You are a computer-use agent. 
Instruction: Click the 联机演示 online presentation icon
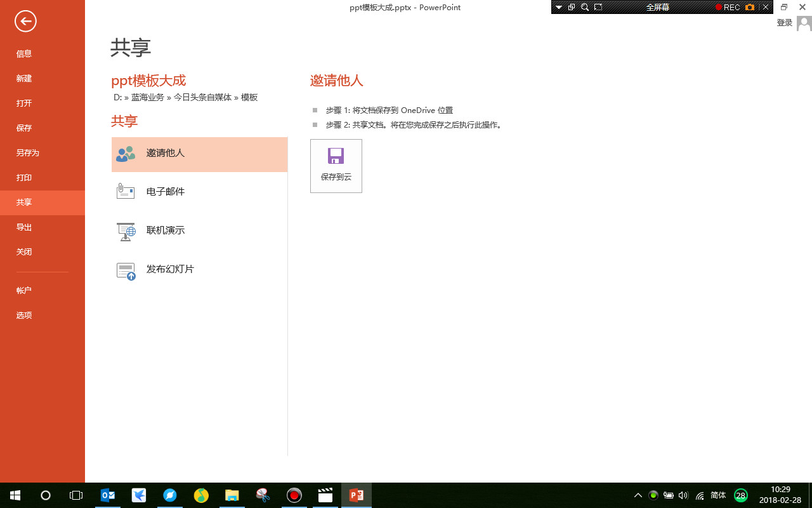(x=126, y=231)
